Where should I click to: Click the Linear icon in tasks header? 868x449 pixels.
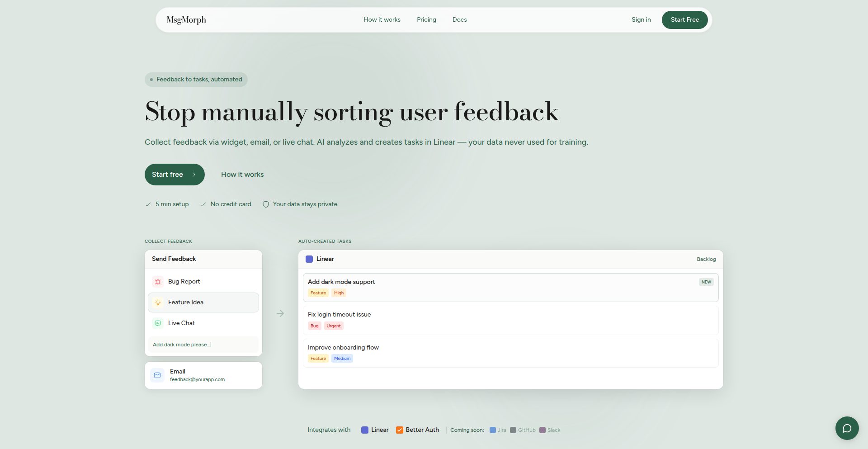point(309,259)
